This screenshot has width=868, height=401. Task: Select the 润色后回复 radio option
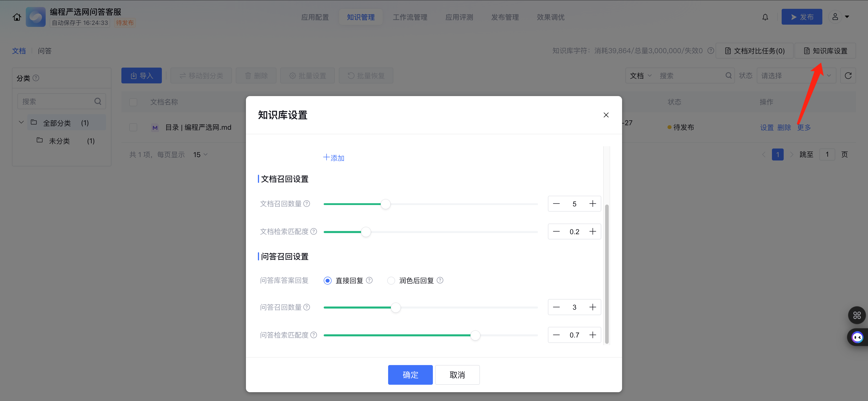(391, 281)
